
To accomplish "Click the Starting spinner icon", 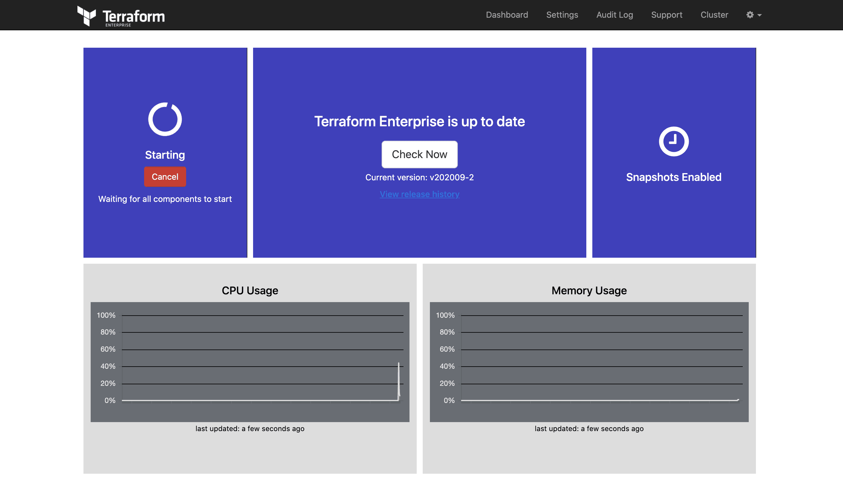I will coord(165,119).
